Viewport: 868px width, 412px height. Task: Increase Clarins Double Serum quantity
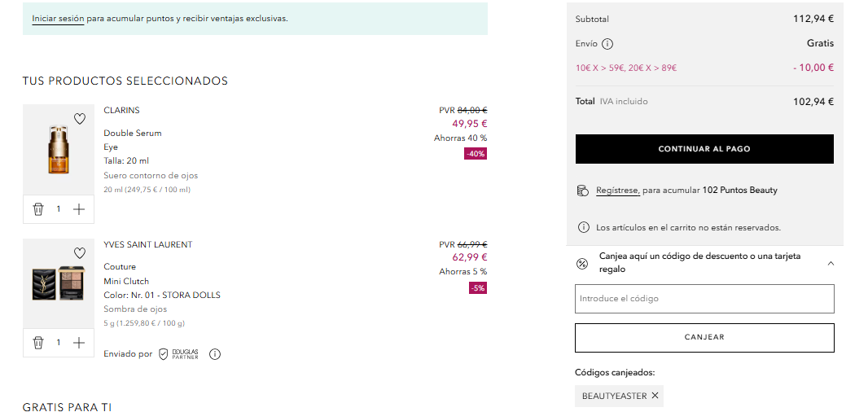[79, 209]
